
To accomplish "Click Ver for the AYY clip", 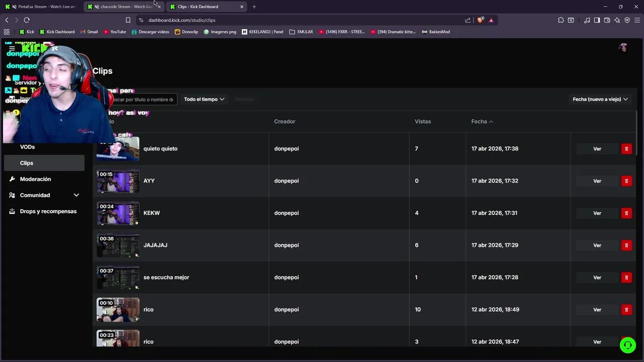I will click(597, 181).
